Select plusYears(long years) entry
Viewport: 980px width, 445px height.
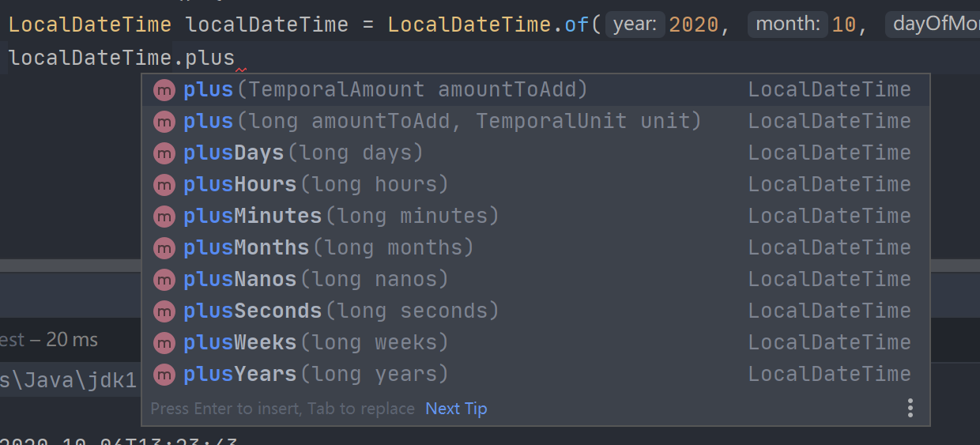point(535,374)
